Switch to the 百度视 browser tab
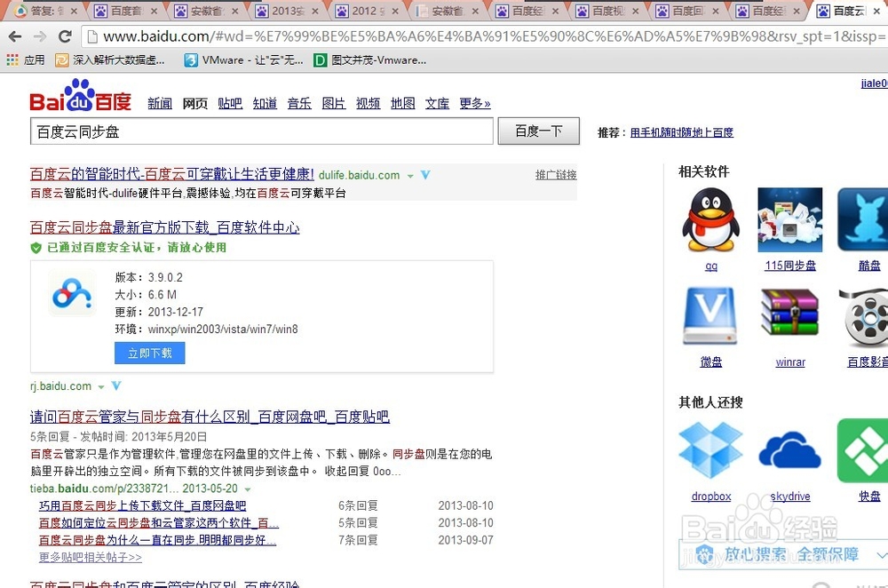This screenshot has width=888, height=588. [607, 10]
